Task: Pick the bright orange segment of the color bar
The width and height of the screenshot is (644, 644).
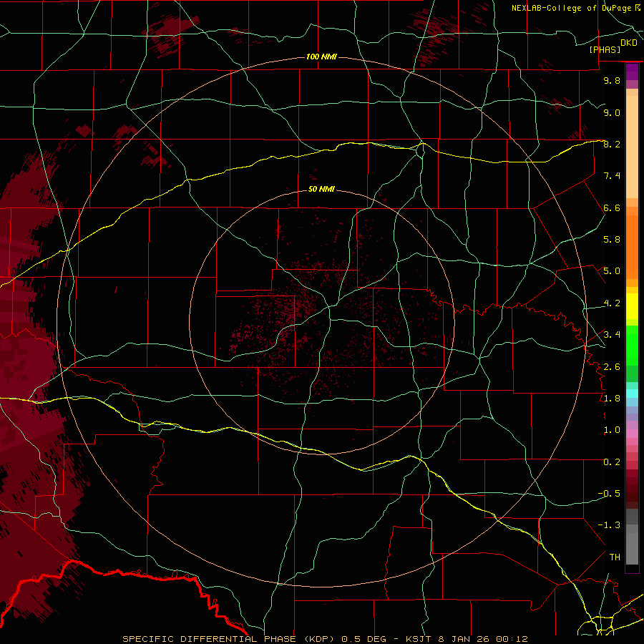Action: pos(632,248)
